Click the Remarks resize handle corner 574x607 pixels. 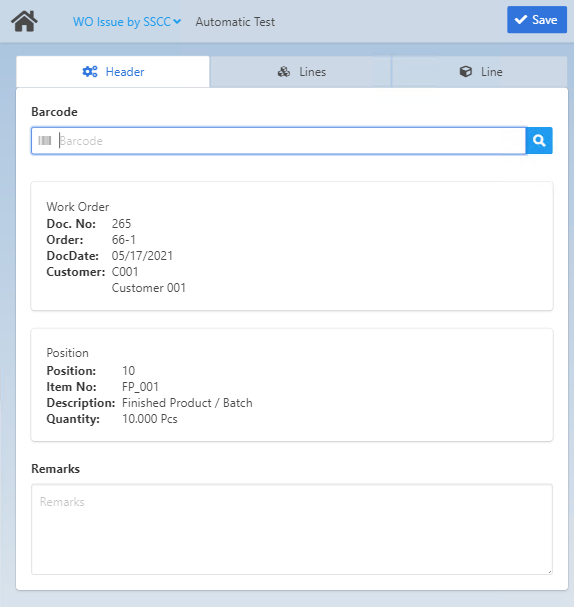tap(550, 571)
